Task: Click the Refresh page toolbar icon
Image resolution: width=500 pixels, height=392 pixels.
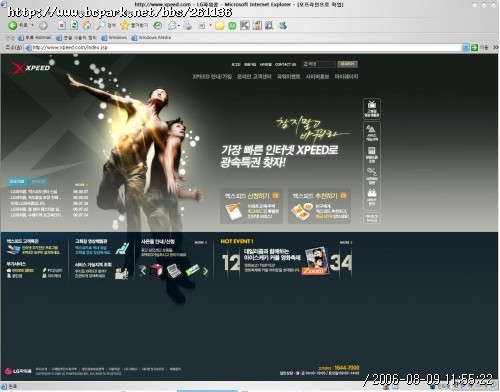Action: coord(74,25)
